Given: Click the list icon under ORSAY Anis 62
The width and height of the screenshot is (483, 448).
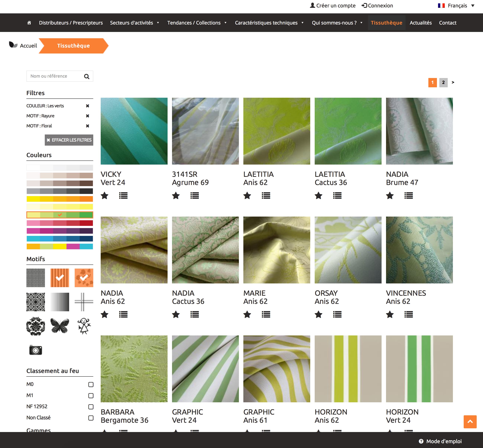Looking at the screenshot, I should (x=337, y=314).
